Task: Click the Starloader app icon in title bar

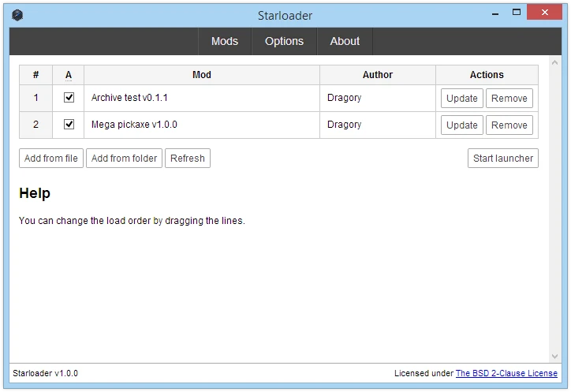Action: [17, 15]
